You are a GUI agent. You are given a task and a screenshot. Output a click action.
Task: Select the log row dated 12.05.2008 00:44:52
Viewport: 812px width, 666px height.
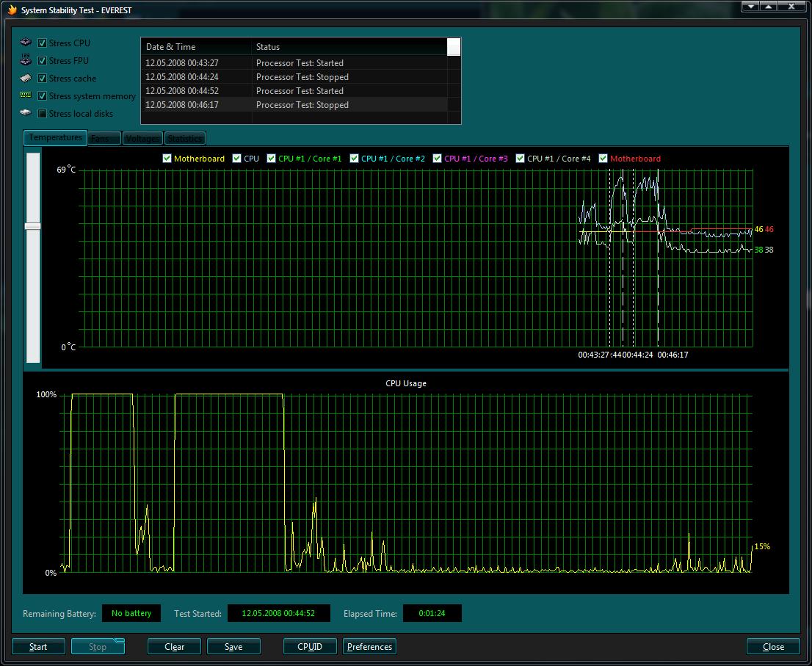[294, 90]
